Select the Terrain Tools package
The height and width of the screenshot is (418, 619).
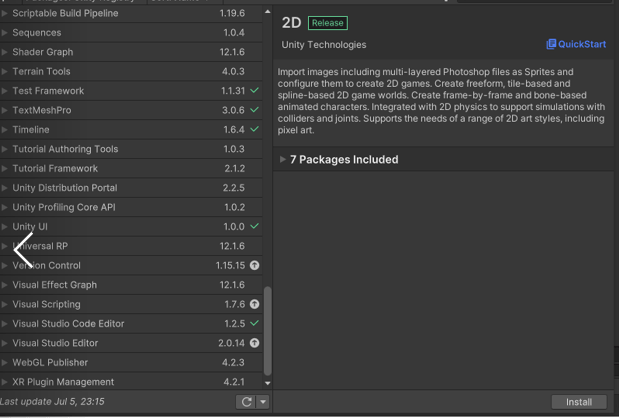tap(41, 72)
